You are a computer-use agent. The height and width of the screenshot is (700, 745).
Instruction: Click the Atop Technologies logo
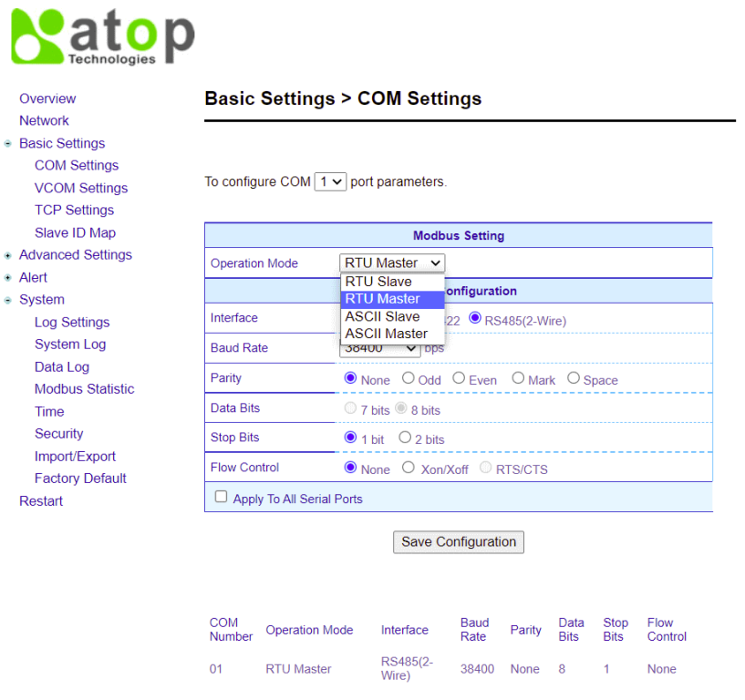[x=103, y=36]
